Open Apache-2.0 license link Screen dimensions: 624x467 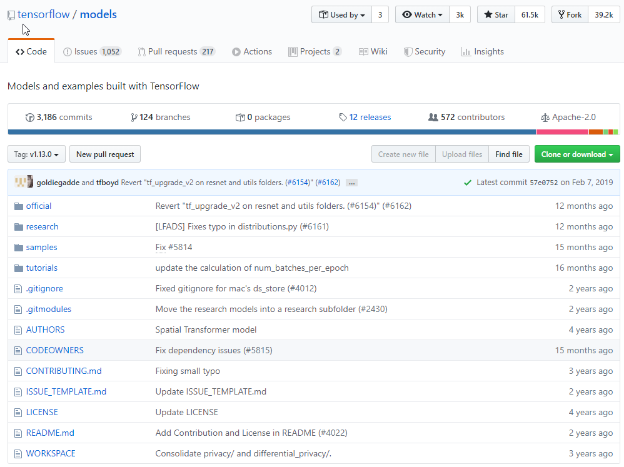tap(568, 117)
